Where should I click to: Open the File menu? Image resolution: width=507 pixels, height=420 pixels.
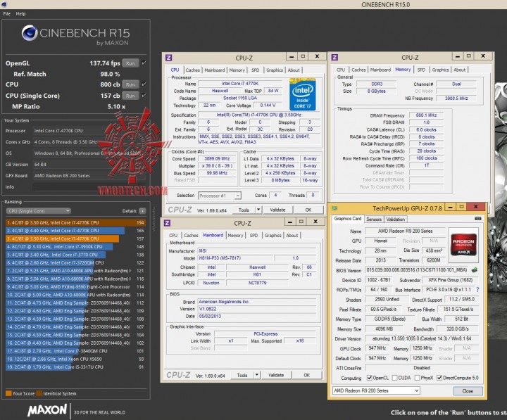pyautogui.click(x=7, y=13)
